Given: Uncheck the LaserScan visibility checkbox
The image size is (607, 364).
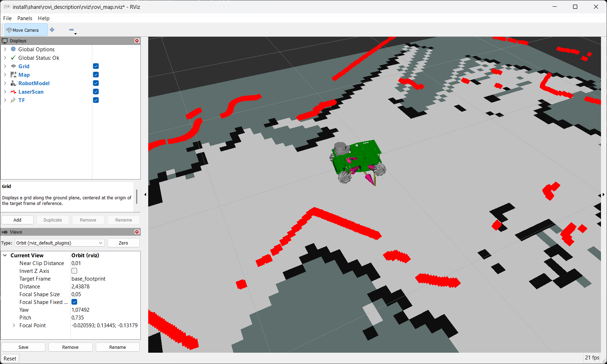Looking at the screenshot, I should point(96,92).
